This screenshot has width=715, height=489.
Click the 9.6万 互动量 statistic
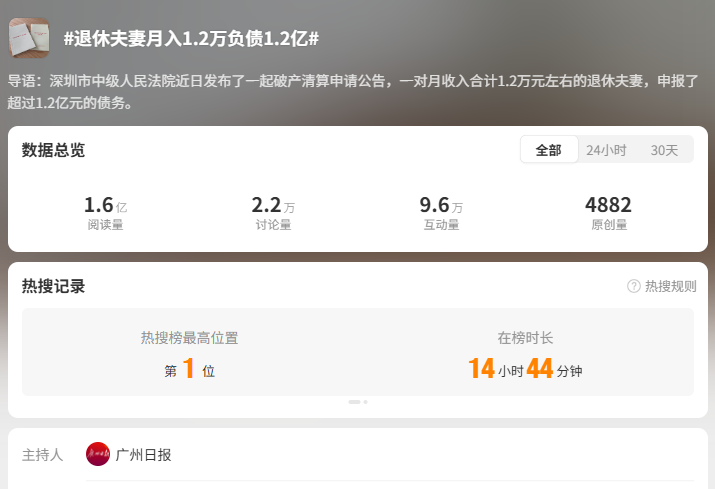(441, 213)
